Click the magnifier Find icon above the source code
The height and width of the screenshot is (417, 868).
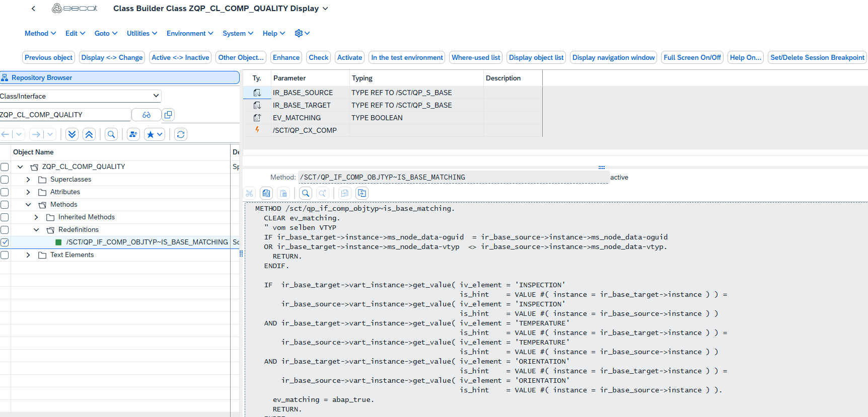(x=306, y=193)
